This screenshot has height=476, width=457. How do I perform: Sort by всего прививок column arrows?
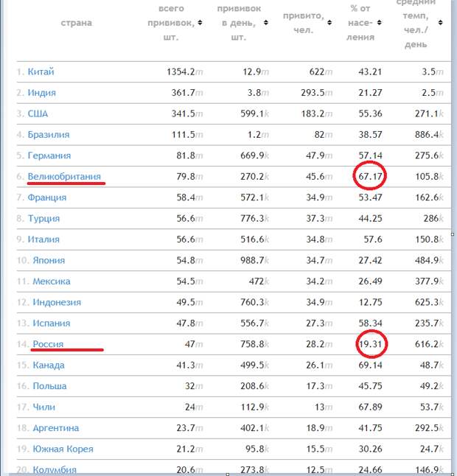click(x=199, y=23)
